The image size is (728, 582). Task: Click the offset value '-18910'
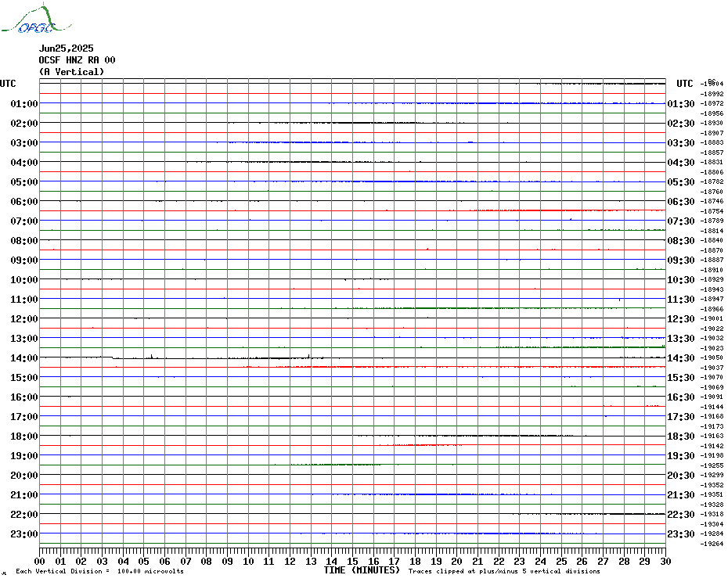tap(712, 270)
